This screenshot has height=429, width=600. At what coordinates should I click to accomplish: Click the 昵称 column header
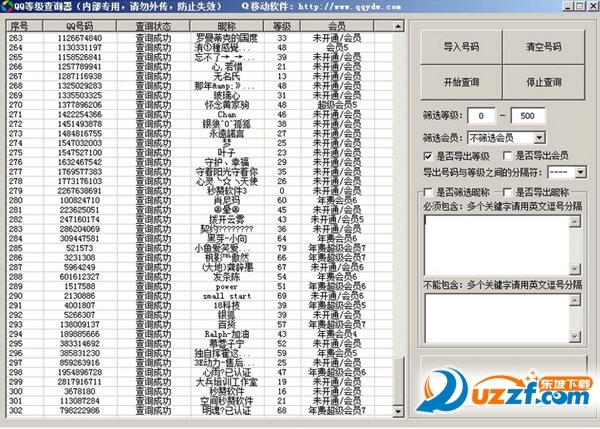click(227, 26)
